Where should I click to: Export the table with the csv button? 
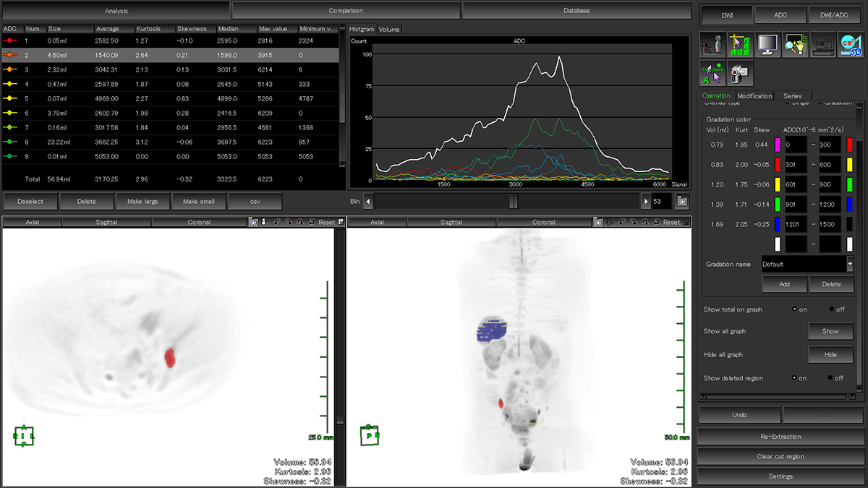[x=255, y=201]
